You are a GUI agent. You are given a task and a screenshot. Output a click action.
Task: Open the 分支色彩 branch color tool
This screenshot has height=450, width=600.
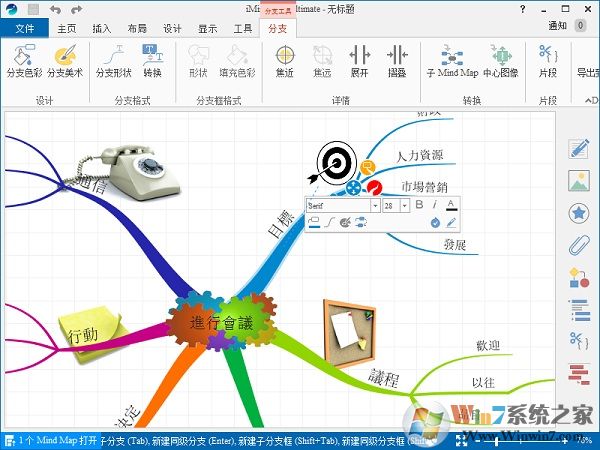coord(24,61)
